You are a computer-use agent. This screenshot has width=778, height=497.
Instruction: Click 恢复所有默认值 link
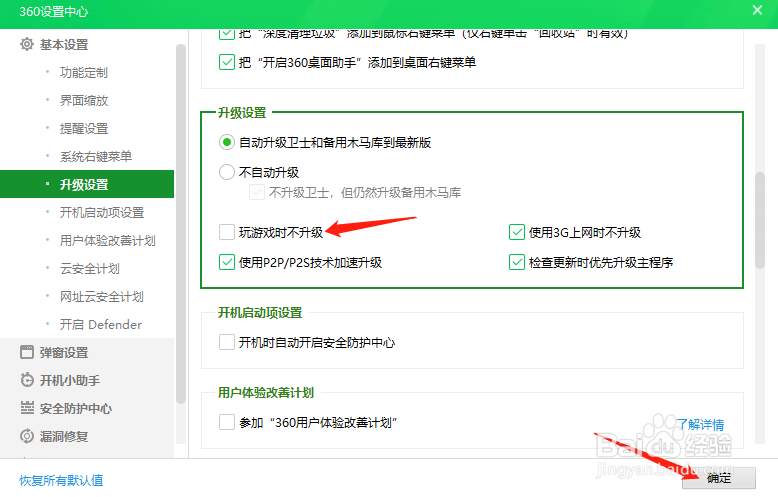point(61,480)
